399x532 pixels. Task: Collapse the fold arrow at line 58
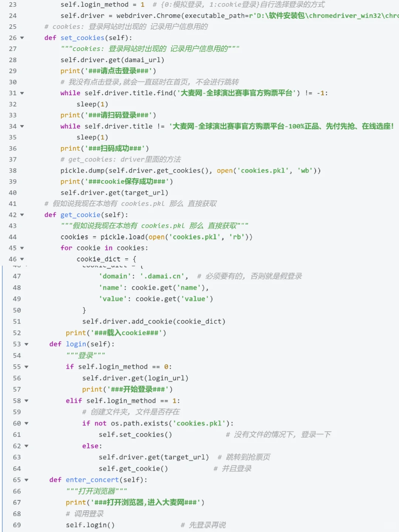click(x=26, y=401)
